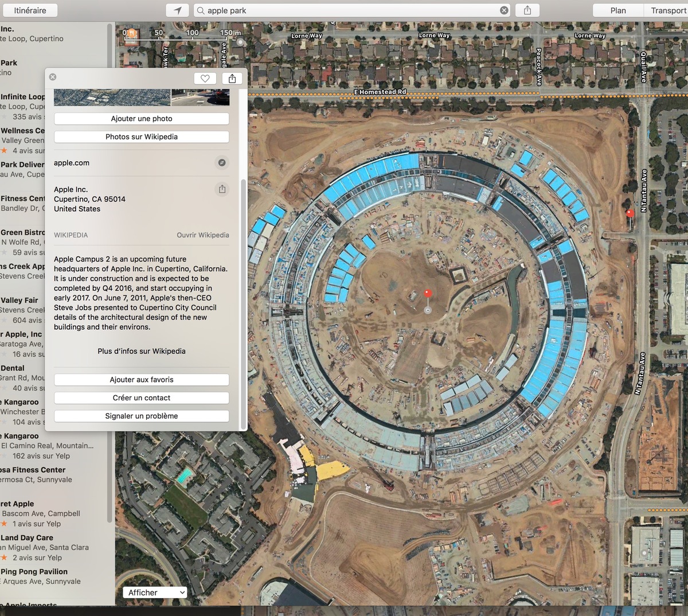Select the Valley Fair result with 604 avis
The image size is (688, 616).
(x=23, y=310)
